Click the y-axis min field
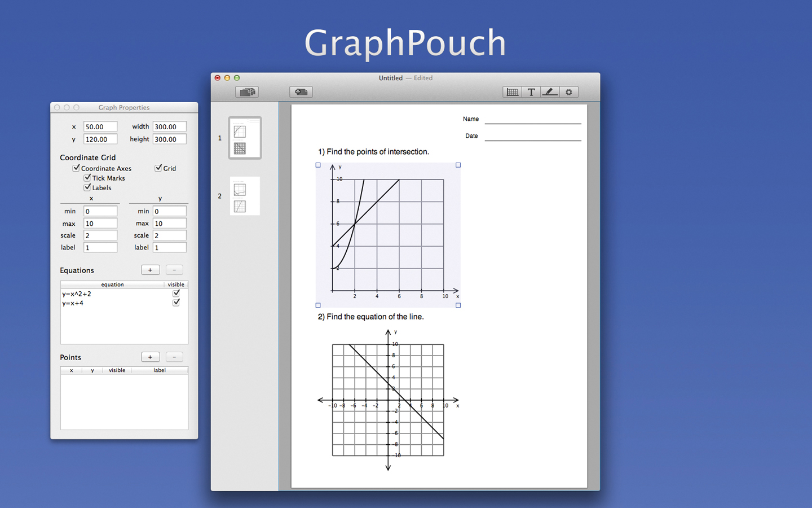This screenshot has height=508, width=812. point(169,211)
